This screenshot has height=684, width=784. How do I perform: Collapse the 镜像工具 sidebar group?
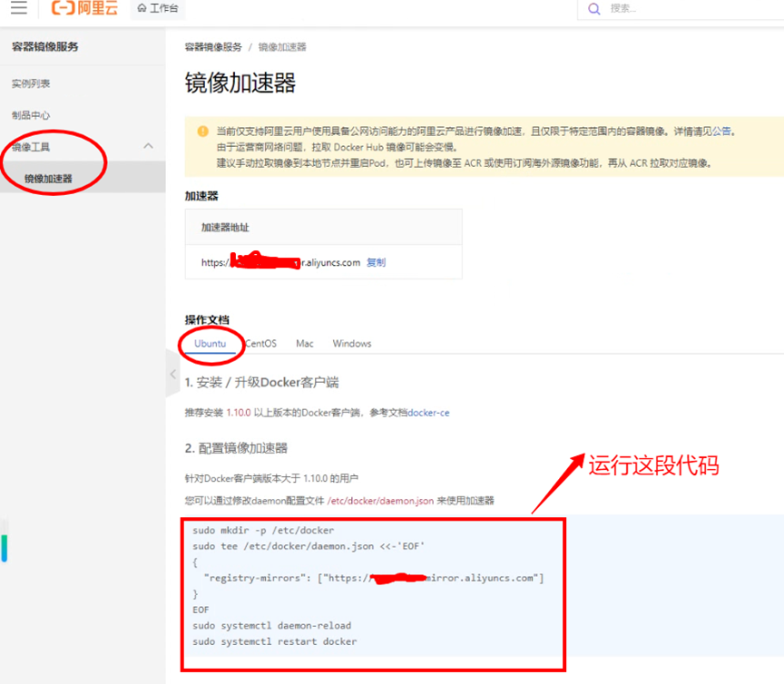click(x=148, y=146)
